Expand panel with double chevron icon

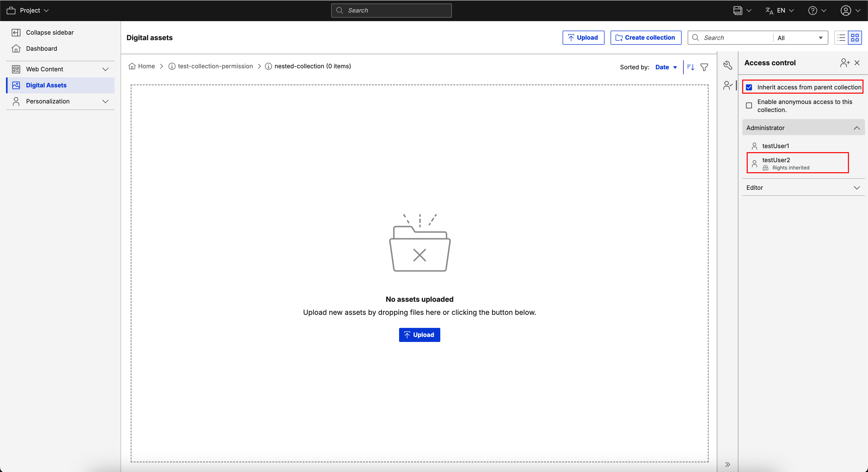[x=728, y=464]
